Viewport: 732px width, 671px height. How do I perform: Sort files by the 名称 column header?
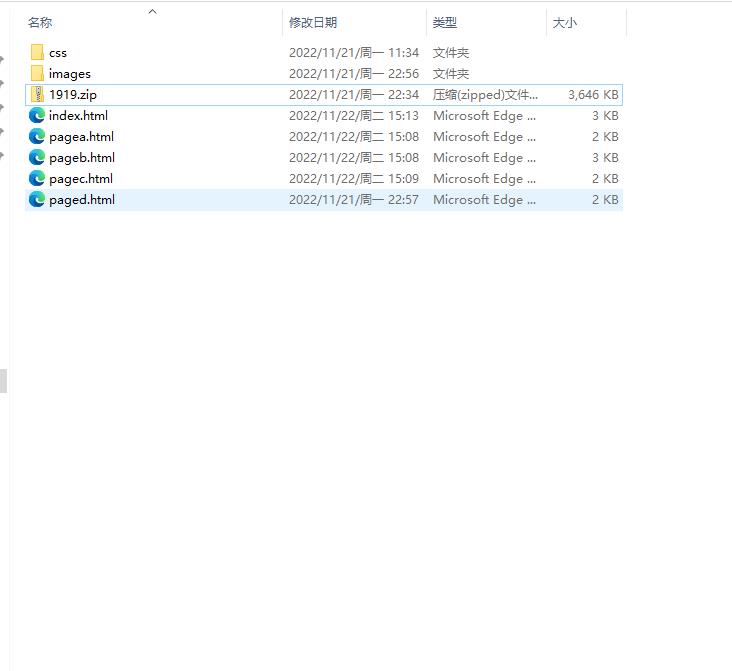click(40, 23)
